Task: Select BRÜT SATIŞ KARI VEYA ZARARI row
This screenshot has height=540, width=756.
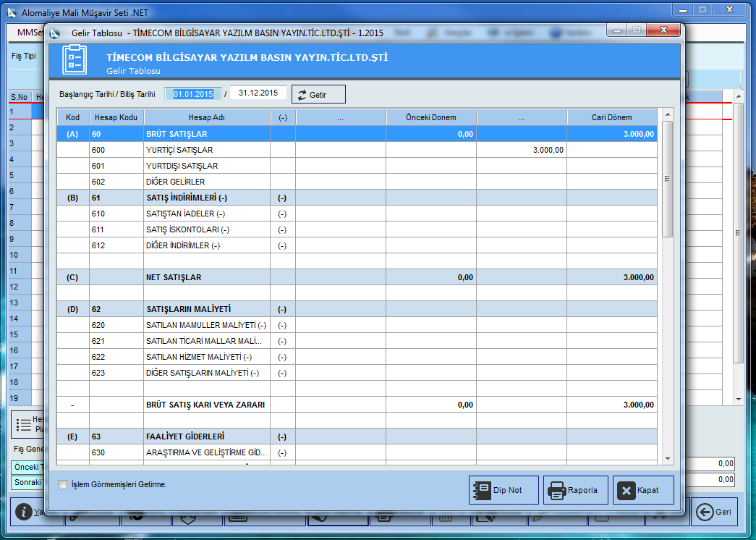Action: (x=357, y=405)
